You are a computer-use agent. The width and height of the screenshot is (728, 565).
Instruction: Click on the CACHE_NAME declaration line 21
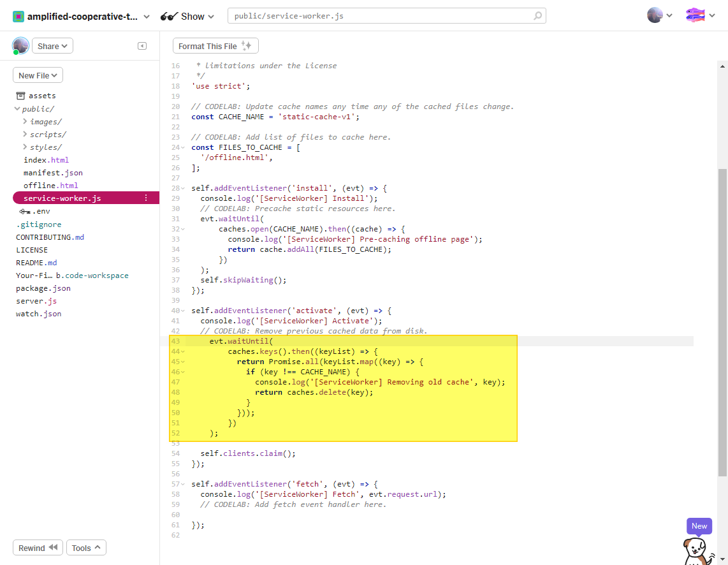click(x=275, y=117)
